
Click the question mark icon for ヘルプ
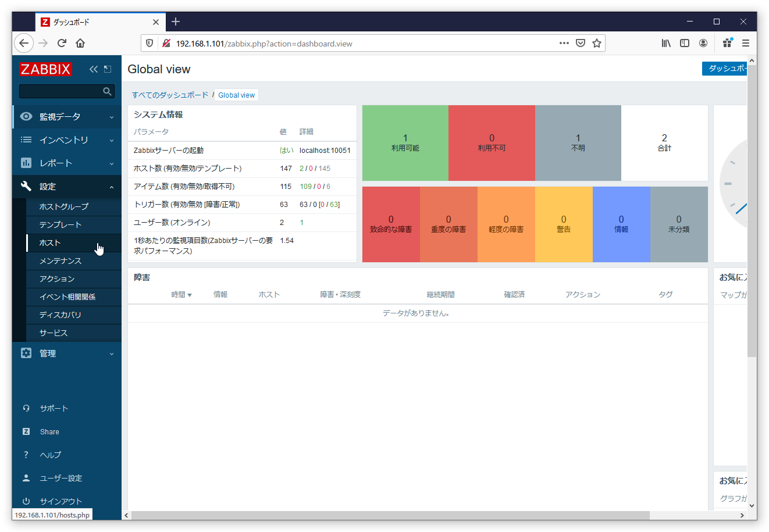26,455
